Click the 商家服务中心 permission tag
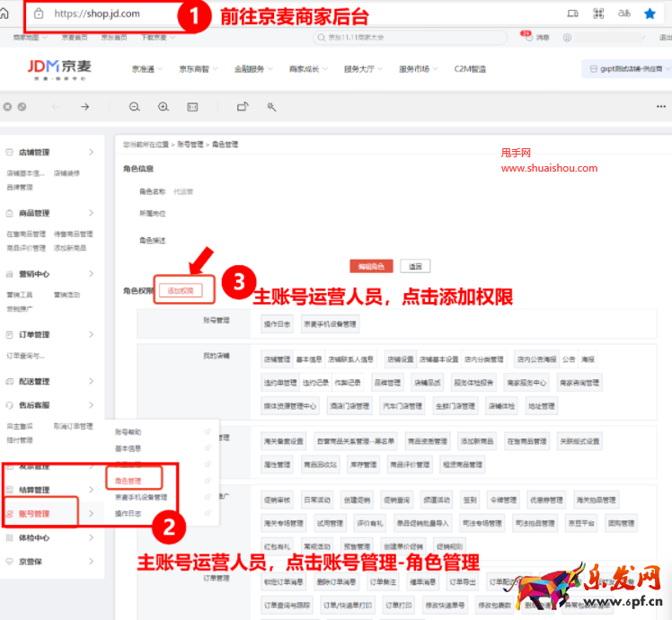 tap(526, 383)
